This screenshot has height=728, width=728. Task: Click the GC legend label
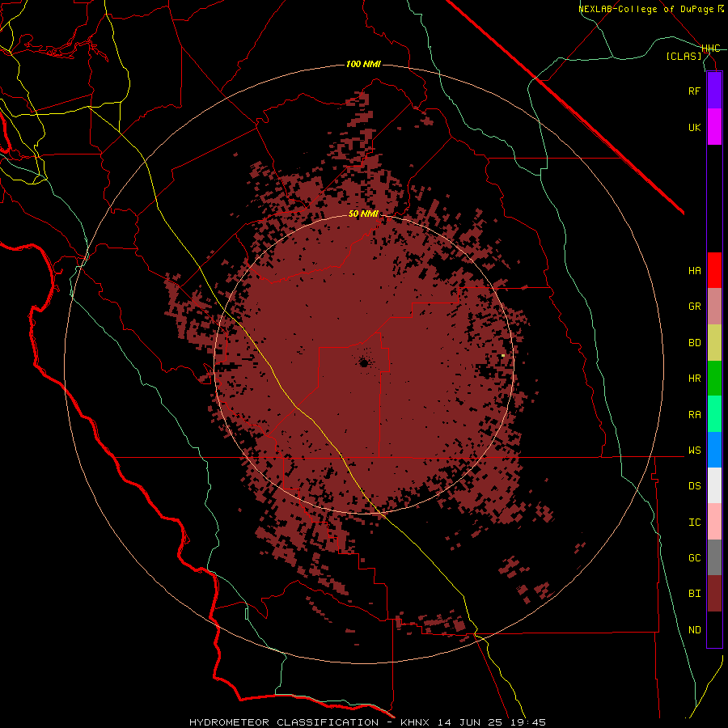point(694,558)
